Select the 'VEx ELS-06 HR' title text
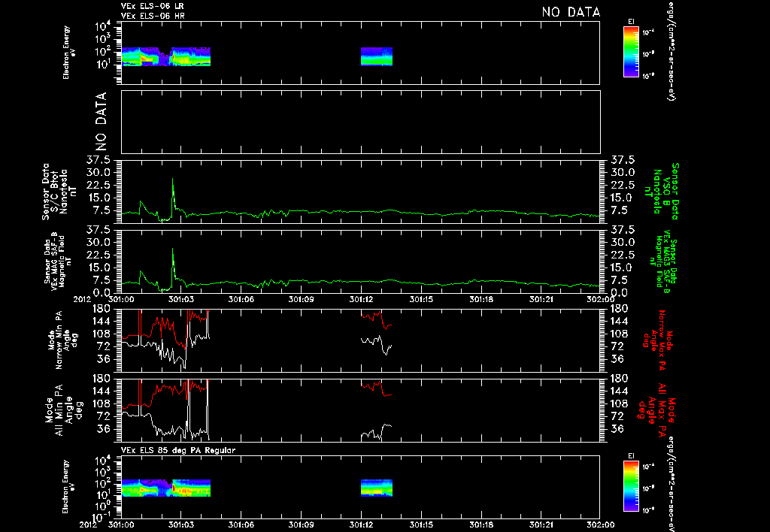Image resolution: width=770 pixels, height=532 pixels. 153,16
